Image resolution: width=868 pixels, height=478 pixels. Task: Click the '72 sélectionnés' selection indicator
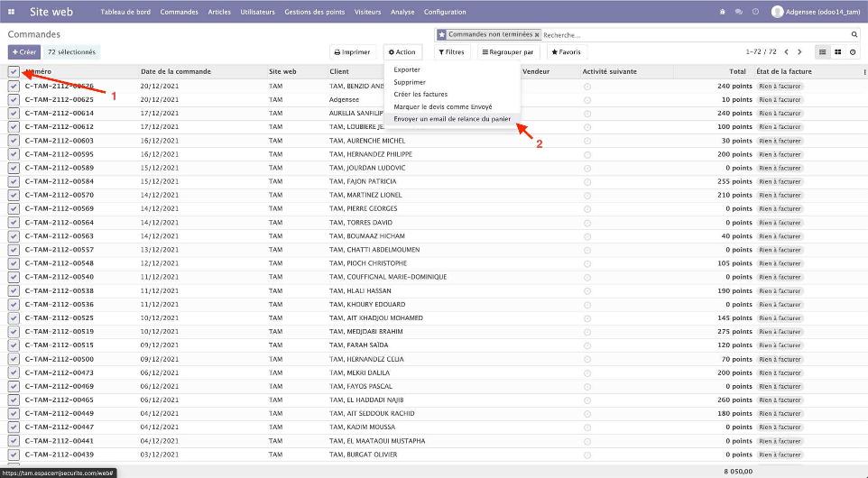[71, 52]
